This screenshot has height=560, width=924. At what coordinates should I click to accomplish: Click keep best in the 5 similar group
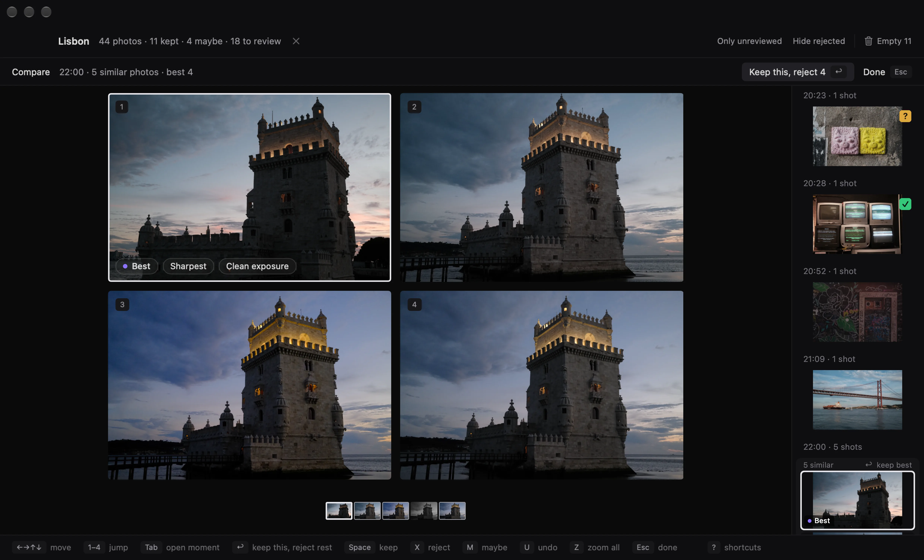click(888, 465)
